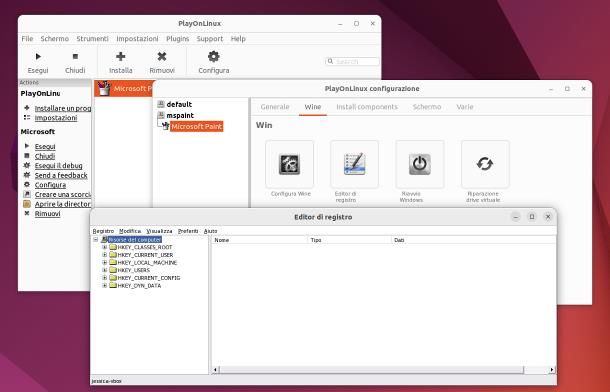This screenshot has height=392, width=610.
Task: Switch to the Varie tab
Action: 465,107
